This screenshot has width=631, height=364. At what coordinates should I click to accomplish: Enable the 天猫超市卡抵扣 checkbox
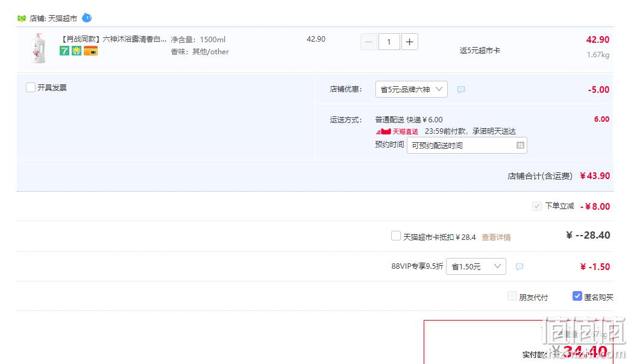(x=396, y=236)
